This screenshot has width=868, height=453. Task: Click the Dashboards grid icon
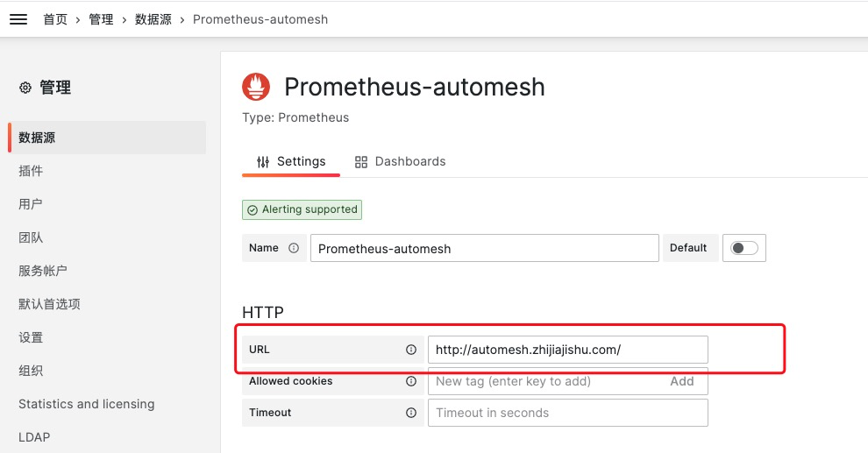coord(361,161)
